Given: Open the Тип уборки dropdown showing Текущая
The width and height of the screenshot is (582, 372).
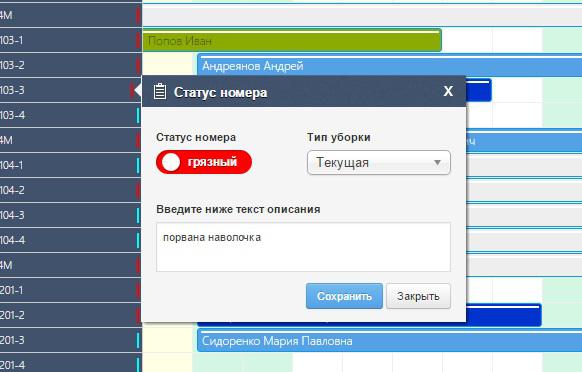Looking at the screenshot, I should pos(379,162).
